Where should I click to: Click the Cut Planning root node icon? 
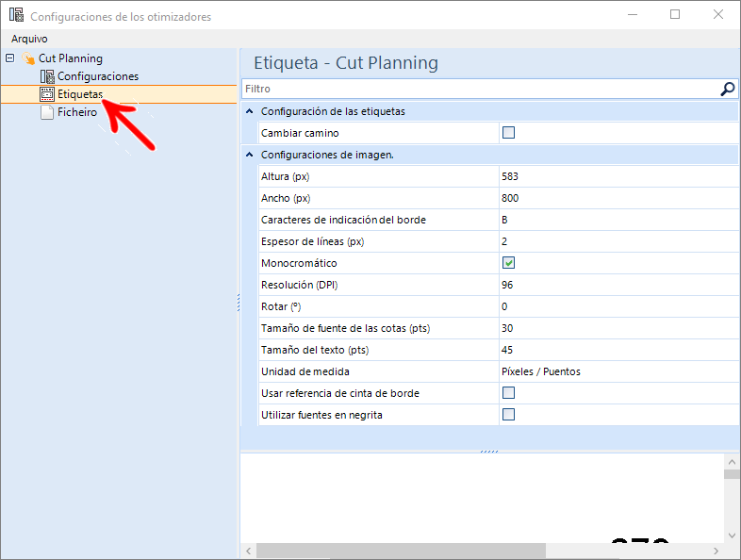28,59
